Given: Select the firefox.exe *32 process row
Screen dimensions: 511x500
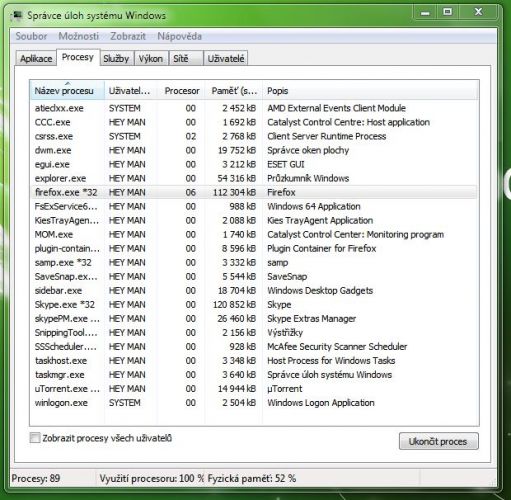Looking at the screenshot, I should click(254, 192).
